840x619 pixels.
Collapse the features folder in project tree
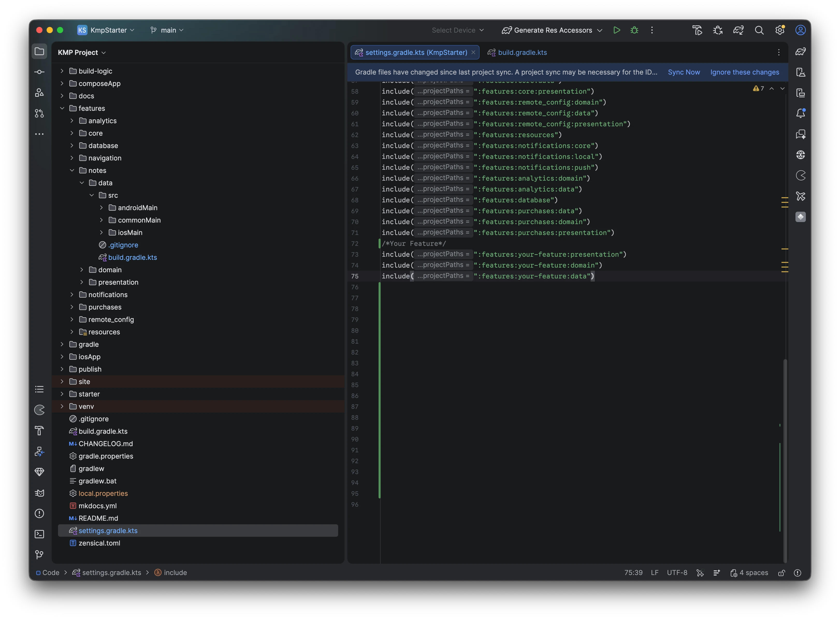tap(62, 108)
